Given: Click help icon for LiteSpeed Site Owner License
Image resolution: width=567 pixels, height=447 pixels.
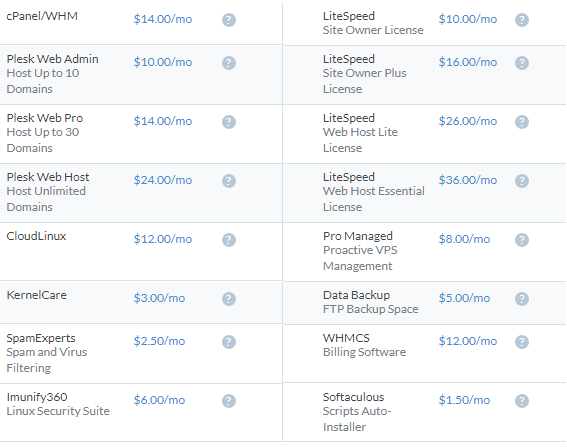Looking at the screenshot, I should pyautogui.click(x=522, y=20).
